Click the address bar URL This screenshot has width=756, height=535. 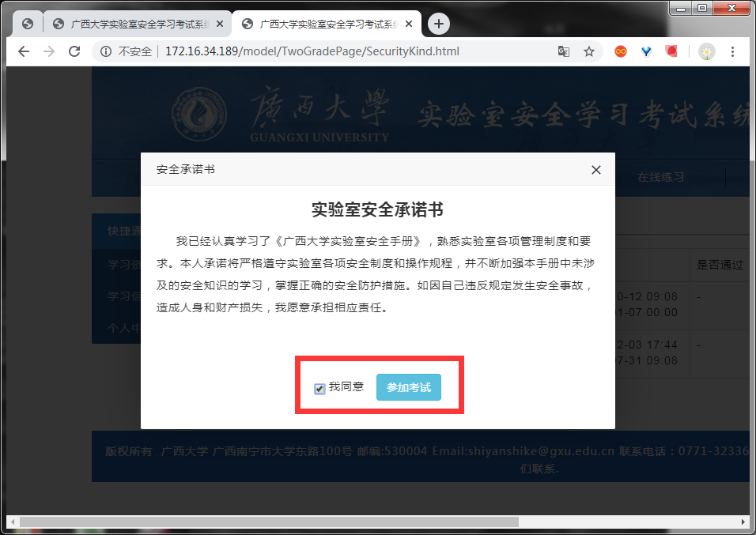click(312, 51)
